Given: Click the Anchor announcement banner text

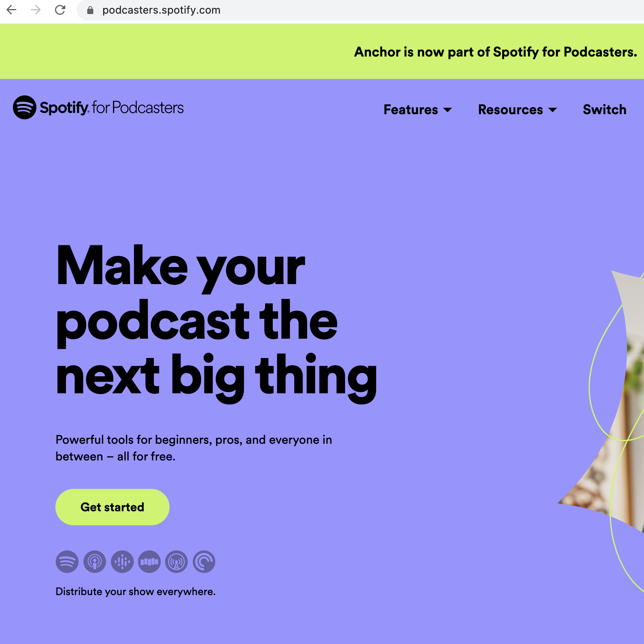Looking at the screenshot, I should (495, 52).
